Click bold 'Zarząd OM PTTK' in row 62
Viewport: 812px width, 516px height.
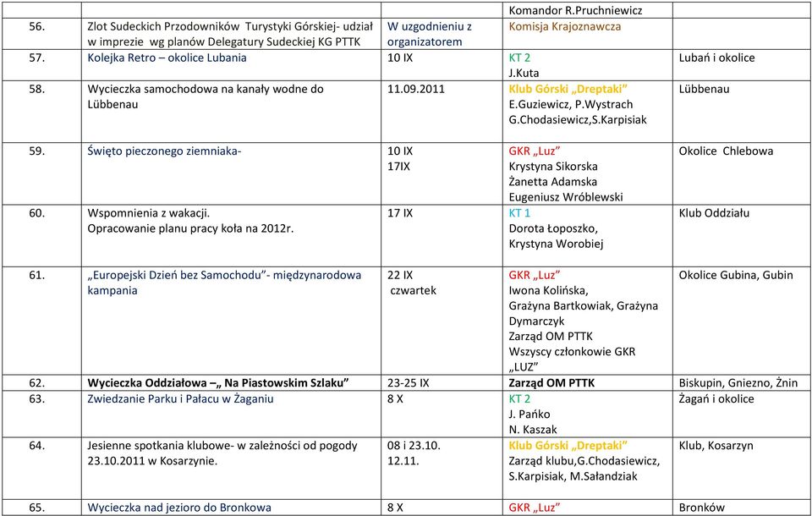click(551, 383)
